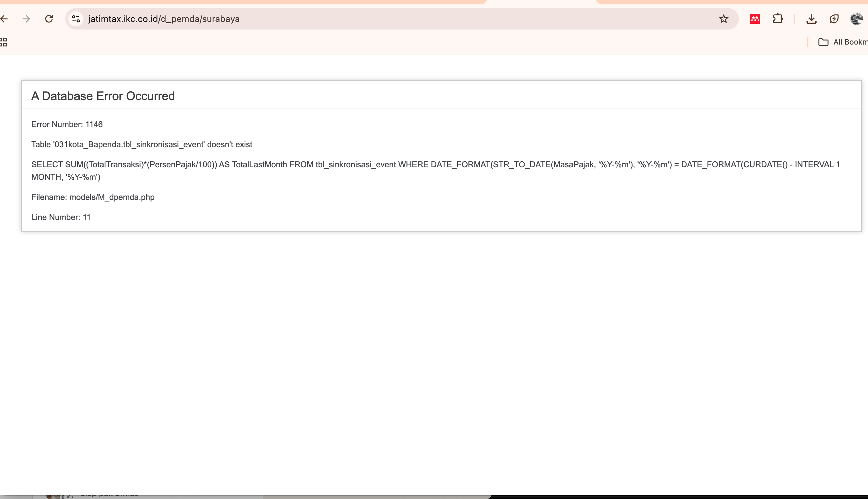This screenshot has width=868, height=499.
Task: Click the "A Database Error Occurred" heading
Action: coord(103,96)
